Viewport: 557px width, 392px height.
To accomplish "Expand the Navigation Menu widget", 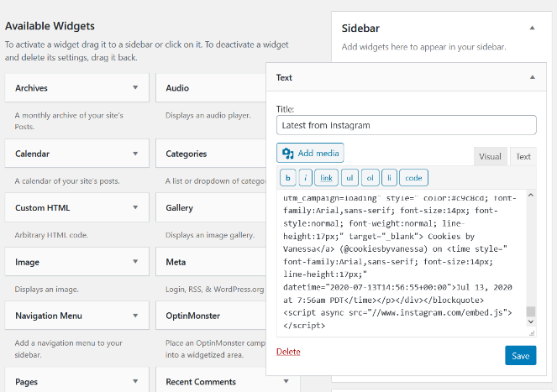I will 135,316.
